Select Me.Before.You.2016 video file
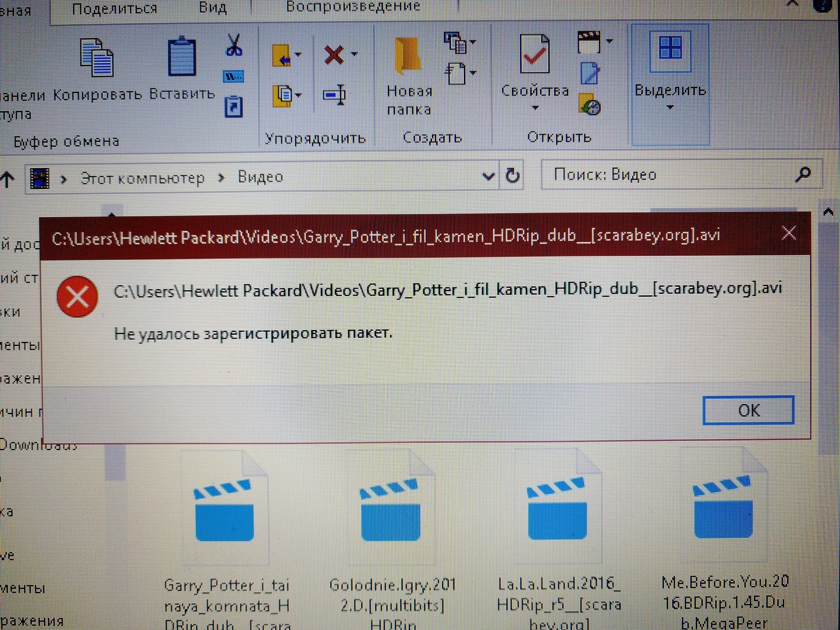The height and width of the screenshot is (630, 840). click(x=724, y=538)
